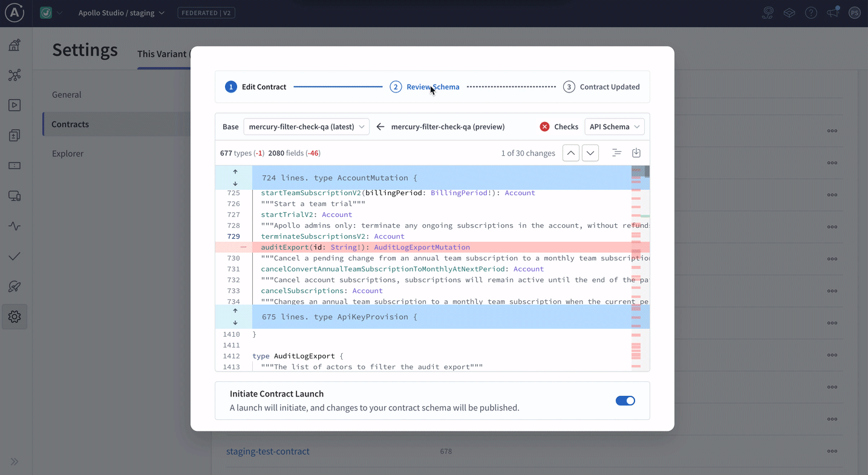Viewport: 868px width, 475px height.
Task: Click the 'terminateSubscriptionsV2: Account' line
Action: point(333,236)
